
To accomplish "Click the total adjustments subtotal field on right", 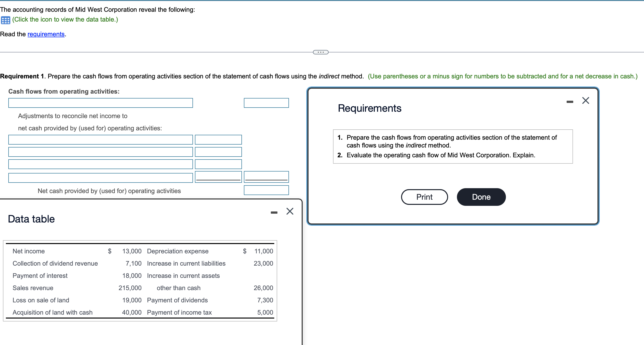I will [x=266, y=177].
